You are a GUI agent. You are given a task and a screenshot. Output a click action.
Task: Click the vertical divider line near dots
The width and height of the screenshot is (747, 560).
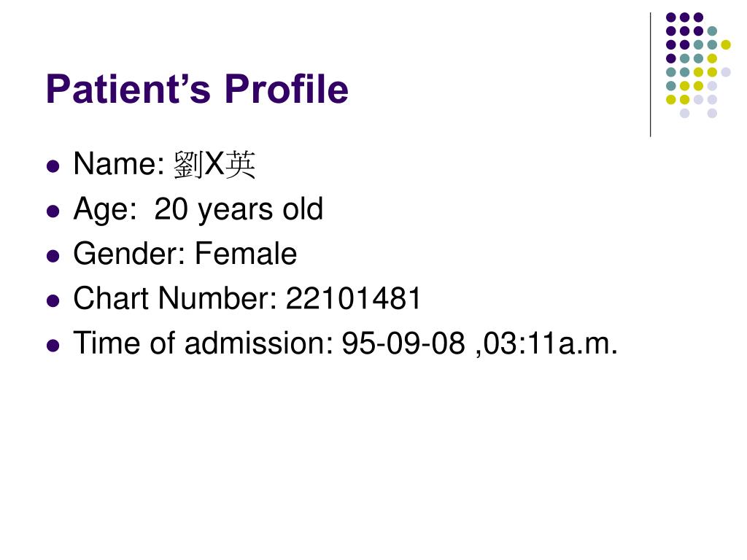(650, 75)
